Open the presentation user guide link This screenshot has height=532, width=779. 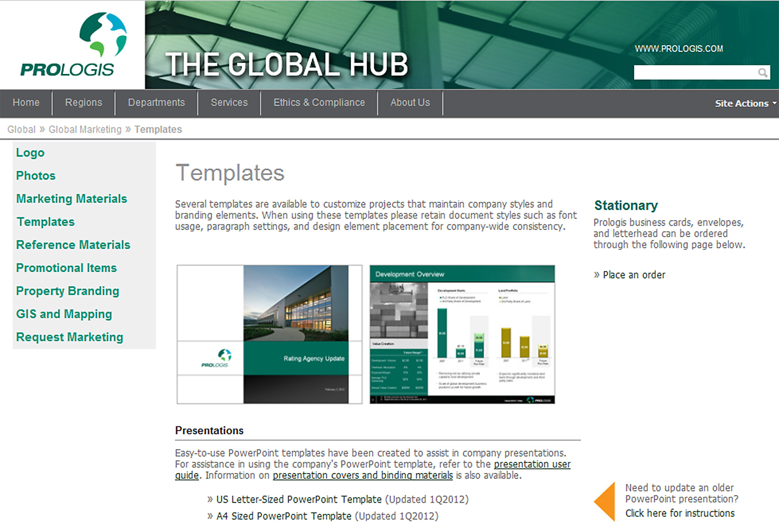532,464
